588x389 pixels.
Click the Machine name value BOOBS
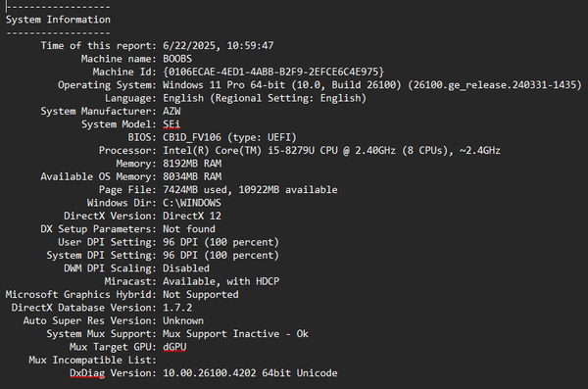click(x=177, y=59)
